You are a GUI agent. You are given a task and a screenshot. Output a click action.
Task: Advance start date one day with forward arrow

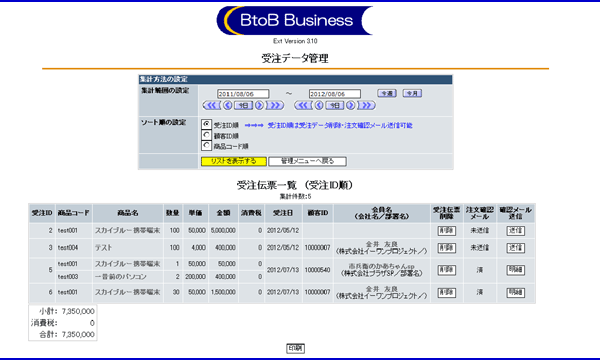[259, 105]
